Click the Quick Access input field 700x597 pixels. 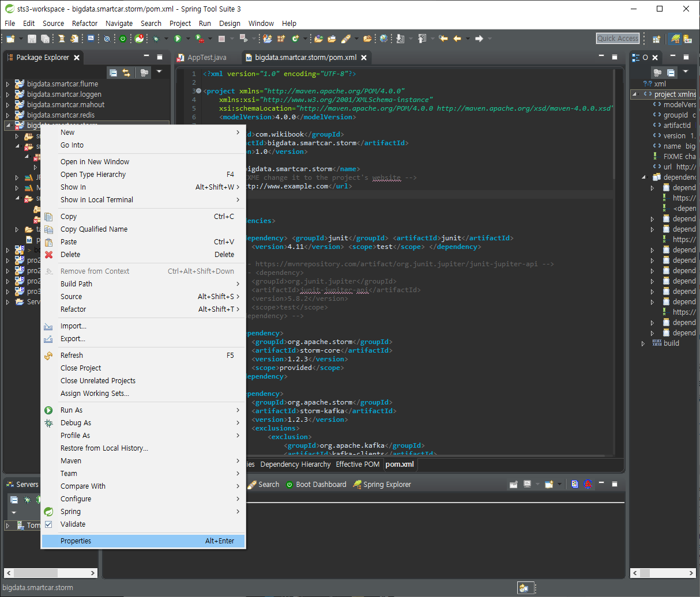tap(618, 39)
